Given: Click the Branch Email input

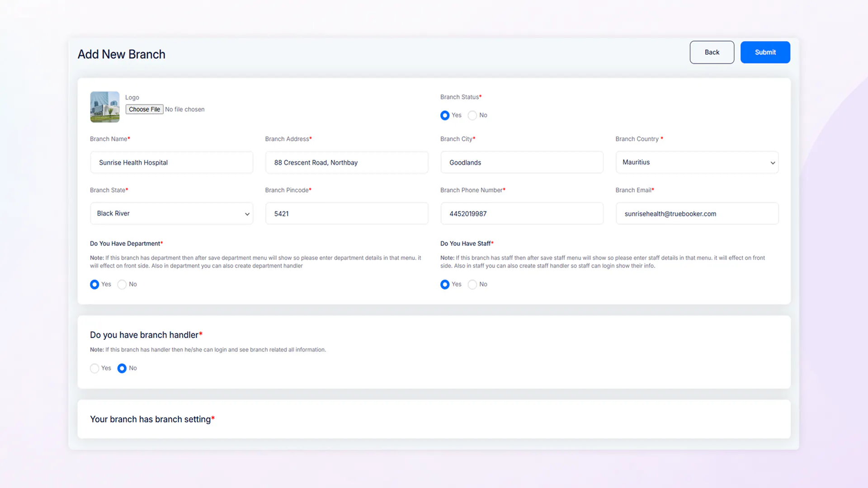Looking at the screenshot, I should click(697, 213).
